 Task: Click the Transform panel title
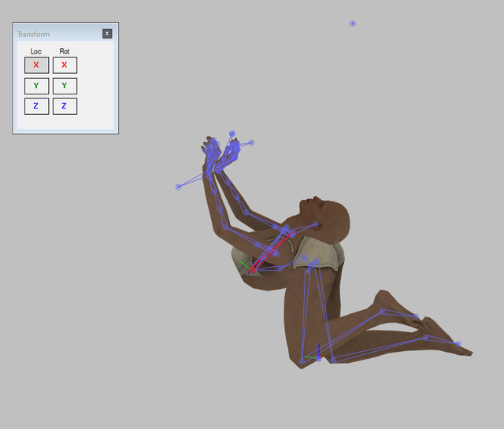tap(33, 35)
